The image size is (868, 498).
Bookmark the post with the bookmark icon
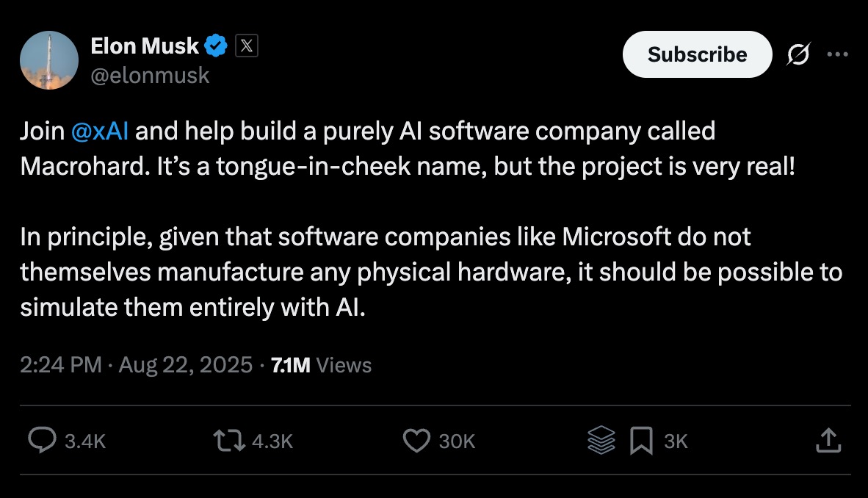tap(642, 441)
